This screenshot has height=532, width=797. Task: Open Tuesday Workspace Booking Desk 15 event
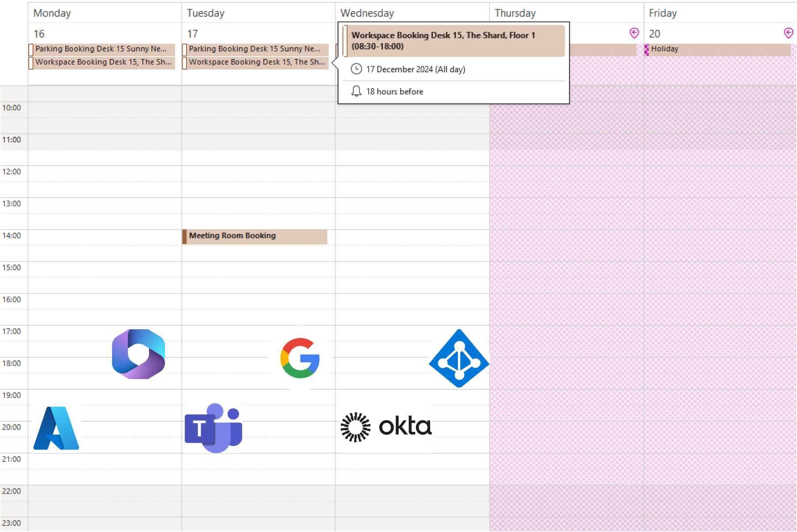click(x=255, y=63)
